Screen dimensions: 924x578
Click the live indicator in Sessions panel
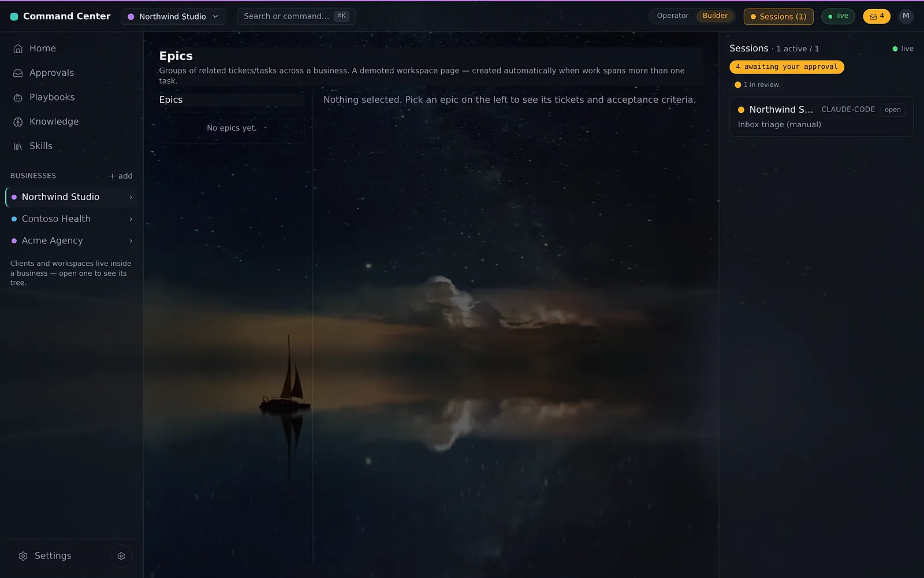click(x=903, y=49)
